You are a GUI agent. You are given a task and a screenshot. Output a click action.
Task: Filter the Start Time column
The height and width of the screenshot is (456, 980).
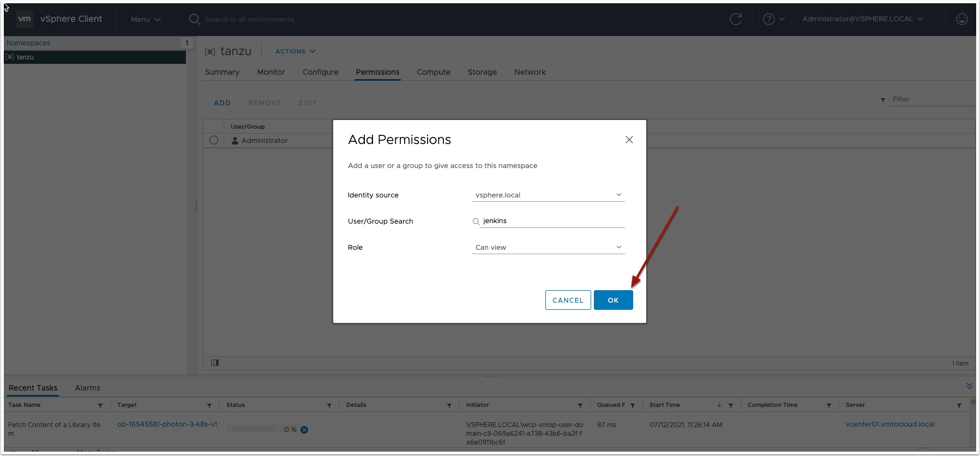tap(731, 405)
